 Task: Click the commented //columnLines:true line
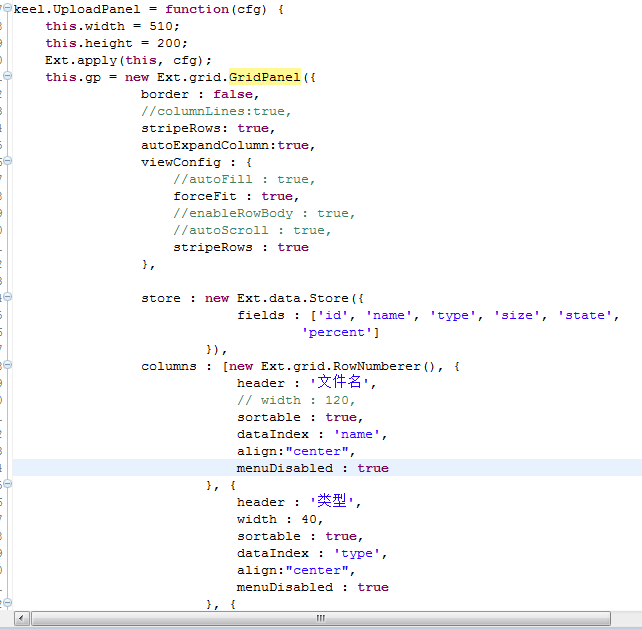coord(216,111)
